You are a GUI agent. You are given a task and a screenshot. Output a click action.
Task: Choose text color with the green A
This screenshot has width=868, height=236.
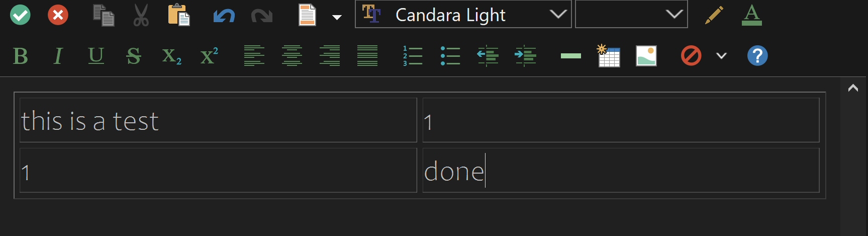(x=752, y=15)
